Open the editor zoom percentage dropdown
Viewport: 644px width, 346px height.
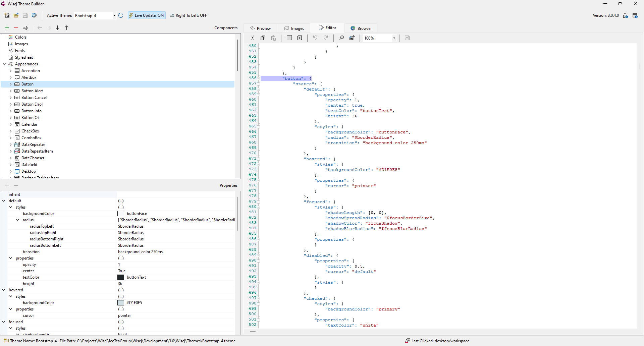click(394, 38)
